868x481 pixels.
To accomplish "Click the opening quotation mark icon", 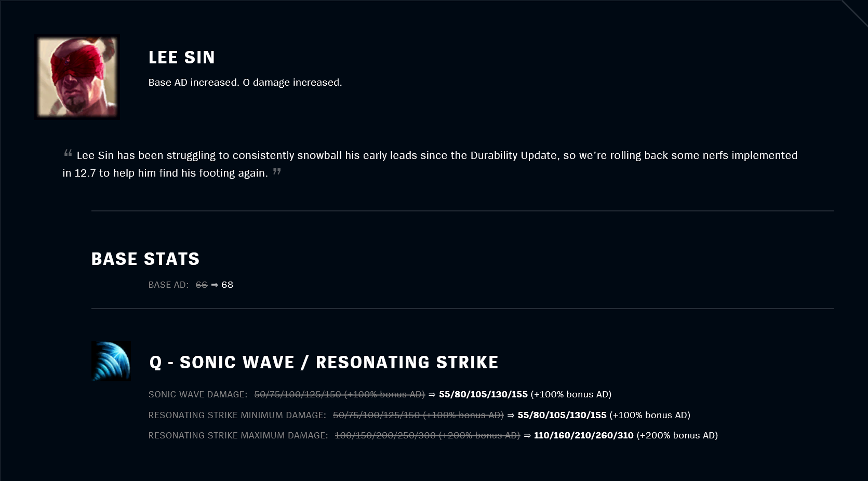I will pos(68,153).
